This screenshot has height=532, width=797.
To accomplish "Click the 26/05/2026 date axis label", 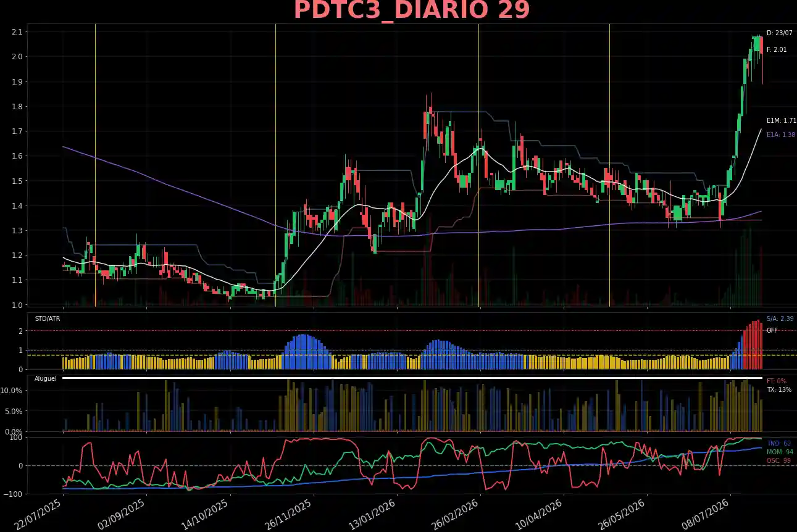I will 622,514.
